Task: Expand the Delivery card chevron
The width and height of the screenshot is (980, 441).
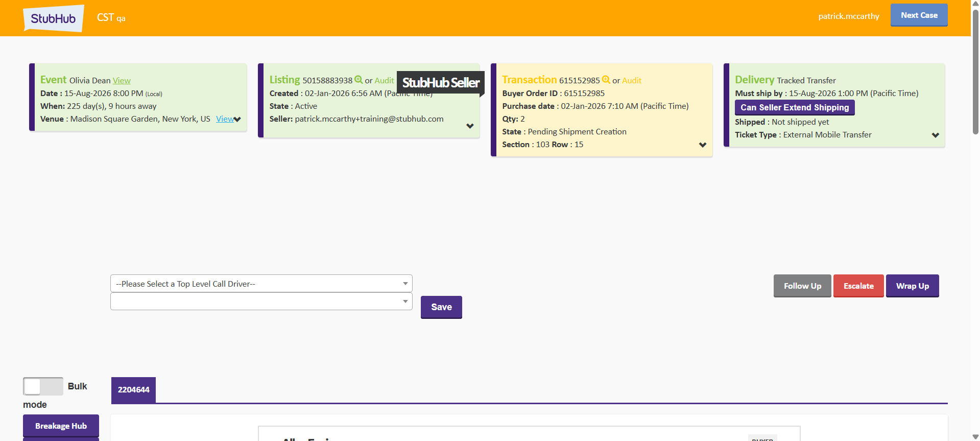Action: [x=935, y=135]
